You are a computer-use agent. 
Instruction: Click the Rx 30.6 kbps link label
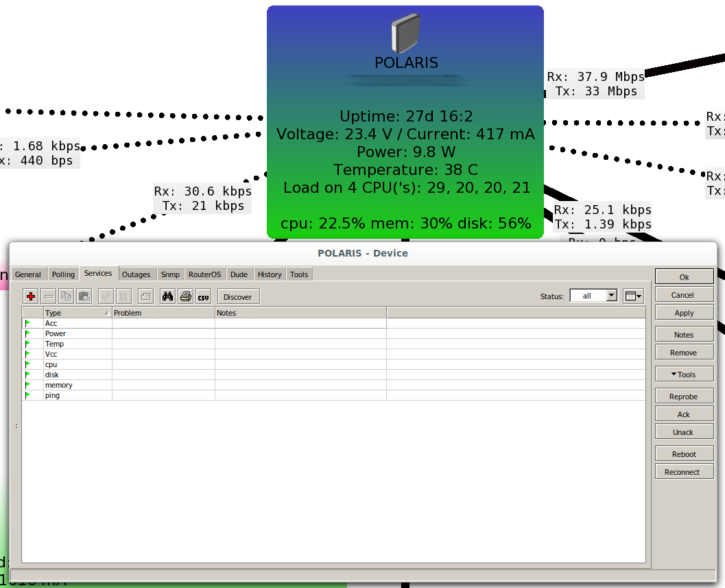click(x=202, y=198)
